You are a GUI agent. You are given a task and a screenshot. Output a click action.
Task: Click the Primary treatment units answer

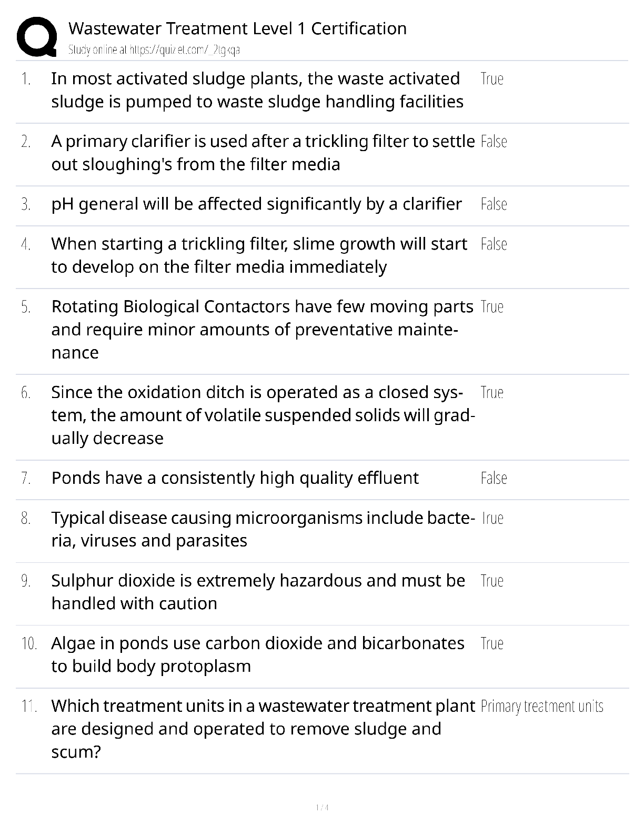click(542, 706)
